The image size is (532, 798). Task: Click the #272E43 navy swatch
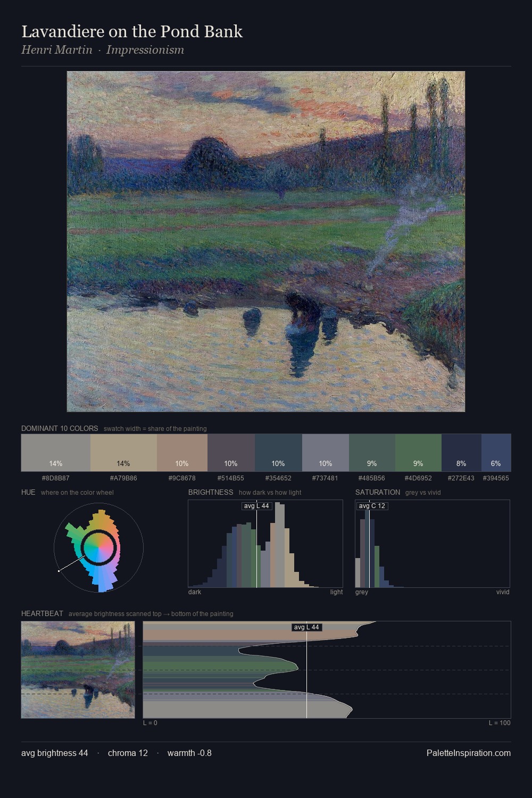(461, 453)
